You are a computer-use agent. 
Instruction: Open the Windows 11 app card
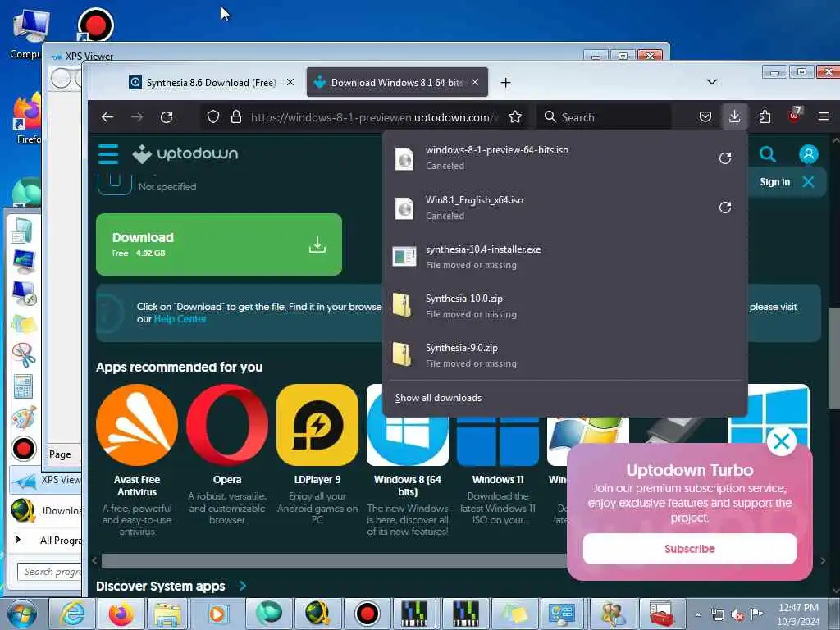pos(498,472)
